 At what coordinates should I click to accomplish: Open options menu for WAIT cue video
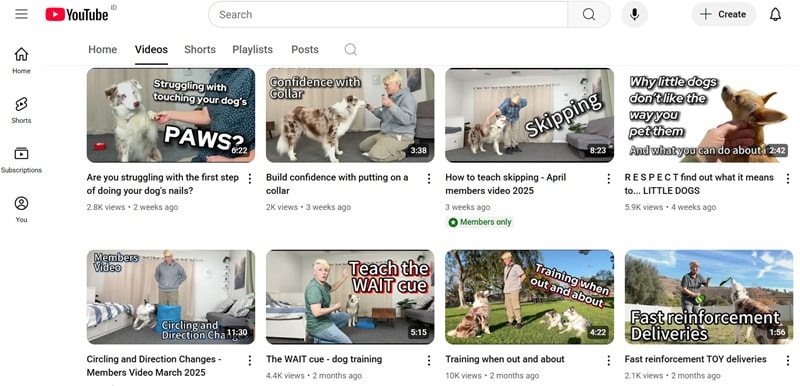click(x=429, y=361)
